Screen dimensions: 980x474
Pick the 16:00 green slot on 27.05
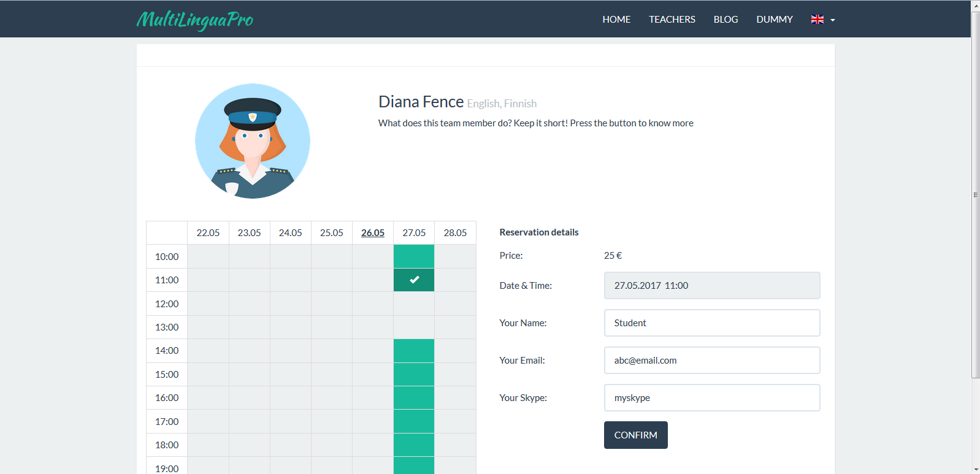tap(414, 398)
